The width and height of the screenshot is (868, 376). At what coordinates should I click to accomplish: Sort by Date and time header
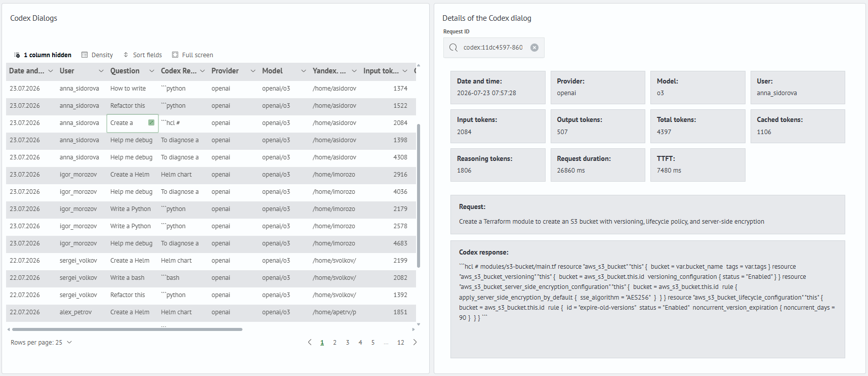27,71
